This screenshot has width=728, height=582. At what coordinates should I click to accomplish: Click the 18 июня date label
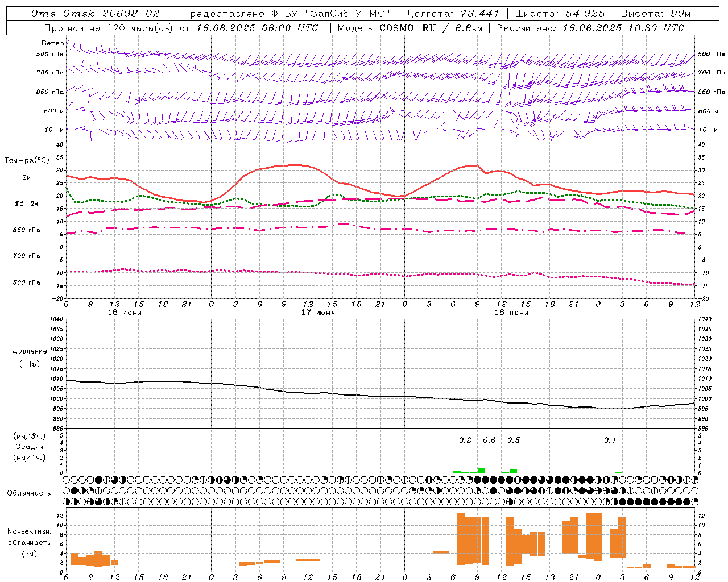(x=511, y=313)
